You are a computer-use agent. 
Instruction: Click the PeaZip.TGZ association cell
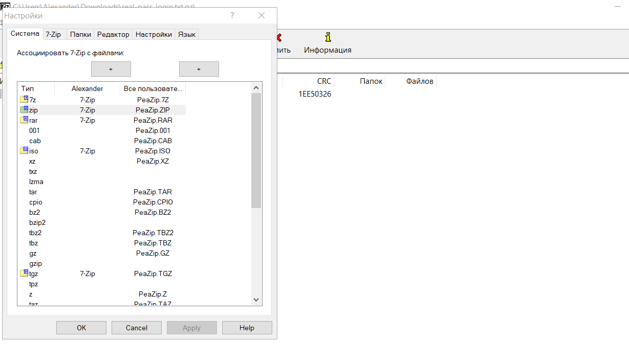(x=153, y=274)
